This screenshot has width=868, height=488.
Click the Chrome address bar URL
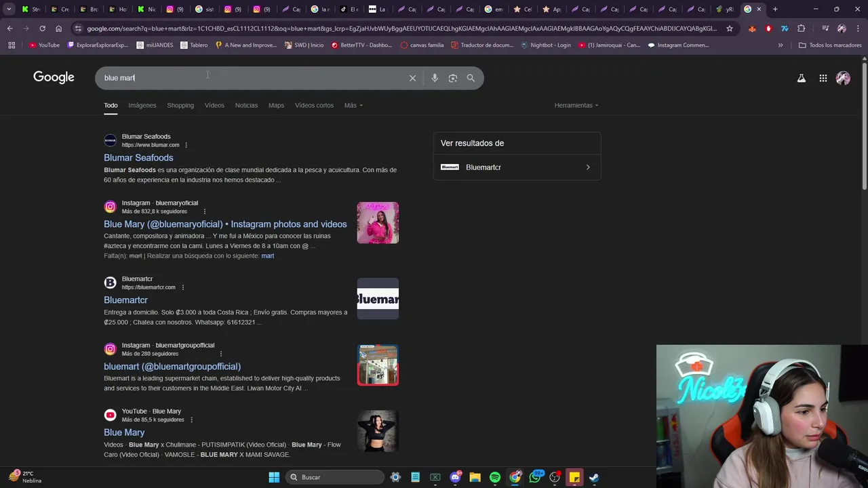400,28
